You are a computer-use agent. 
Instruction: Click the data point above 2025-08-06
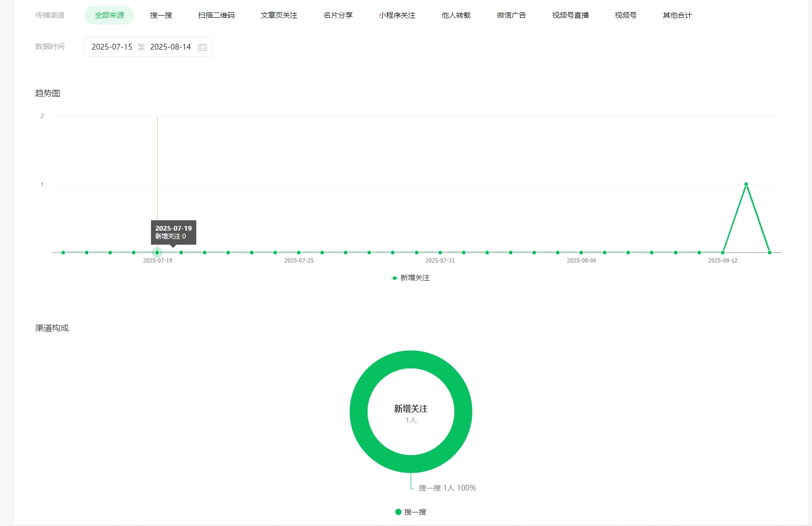581,253
